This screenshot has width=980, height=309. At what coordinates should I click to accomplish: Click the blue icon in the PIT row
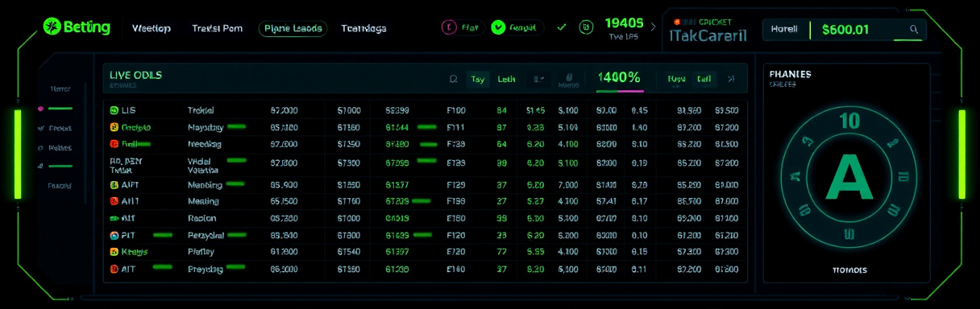[x=114, y=235]
